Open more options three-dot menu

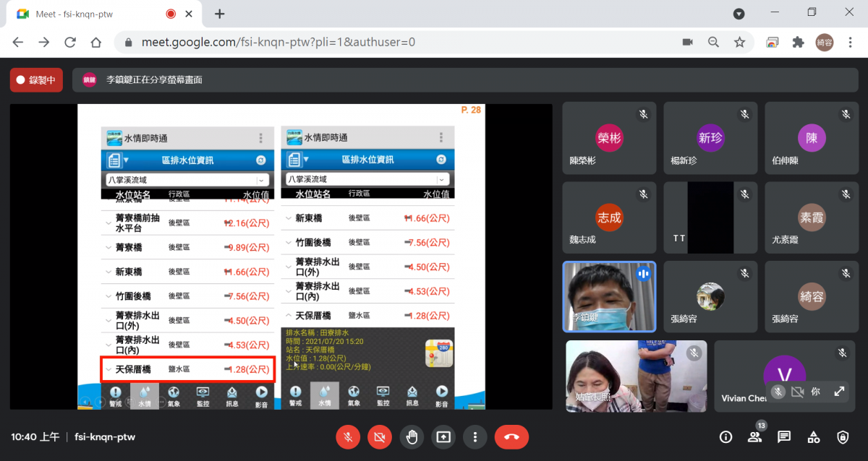pyautogui.click(x=475, y=436)
